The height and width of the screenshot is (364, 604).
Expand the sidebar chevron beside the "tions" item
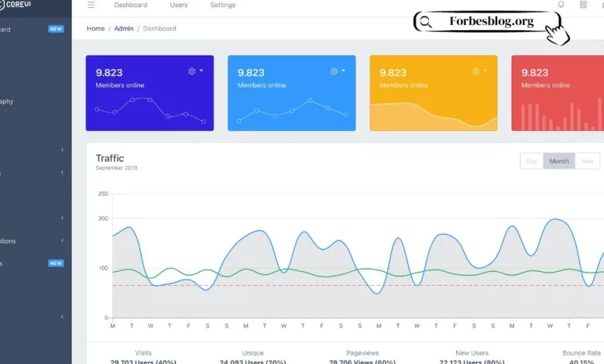[62, 240]
